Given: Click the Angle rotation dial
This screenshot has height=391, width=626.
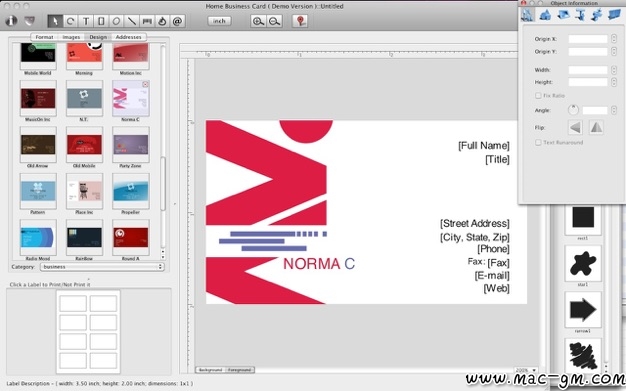Looking at the screenshot, I should point(573,110).
